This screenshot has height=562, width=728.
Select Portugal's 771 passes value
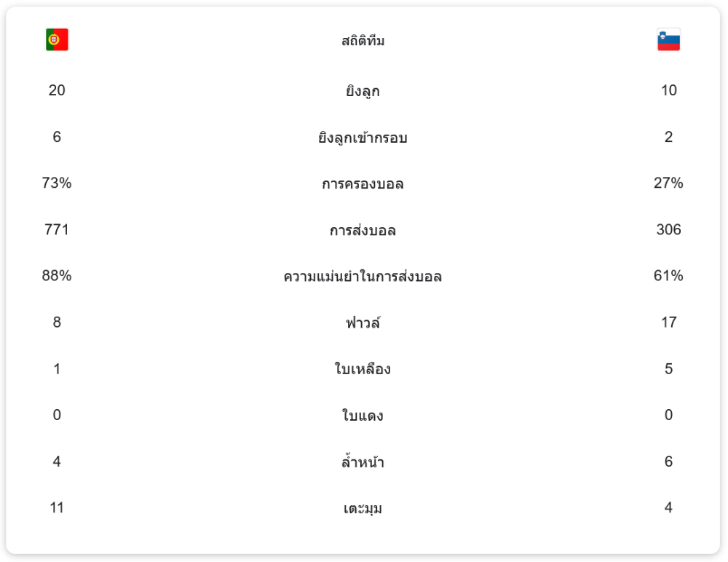(x=57, y=230)
